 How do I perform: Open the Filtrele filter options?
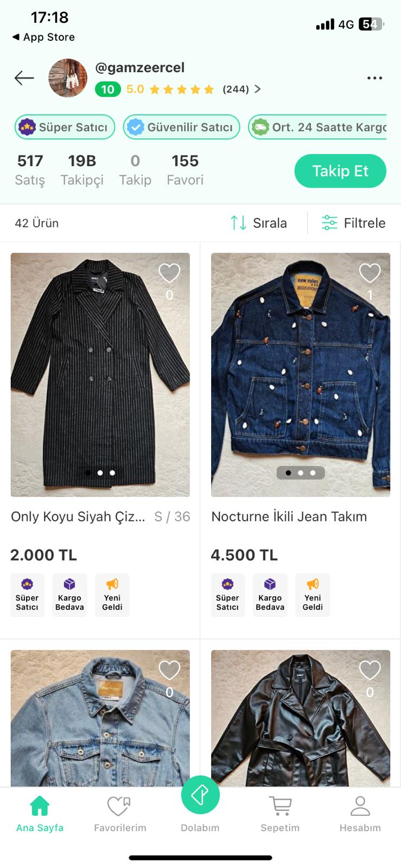353,223
